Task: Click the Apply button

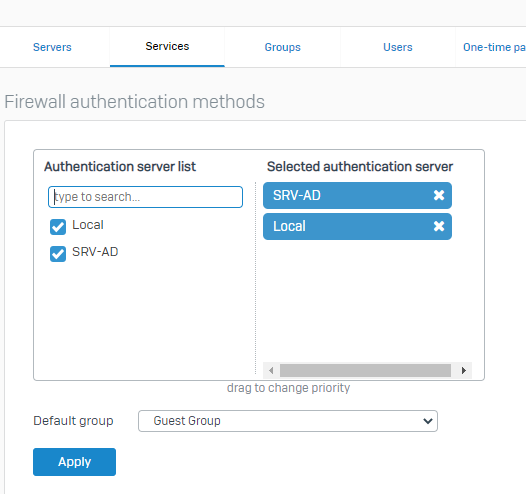Action: [x=74, y=462]
